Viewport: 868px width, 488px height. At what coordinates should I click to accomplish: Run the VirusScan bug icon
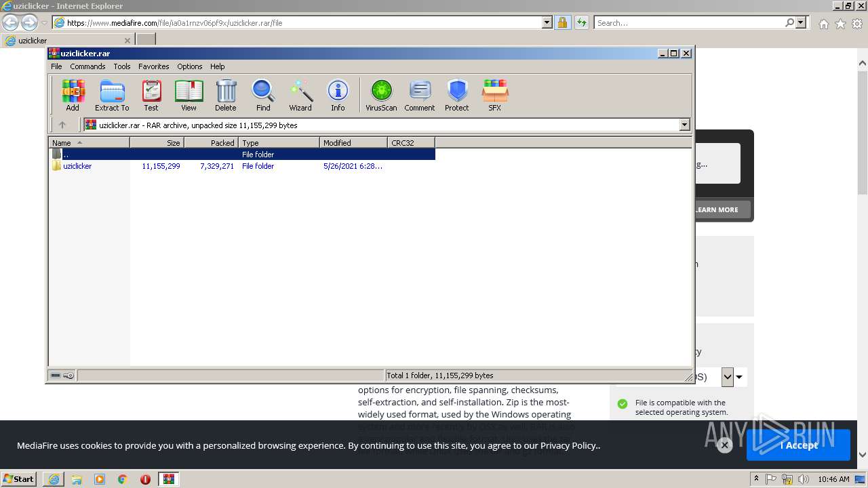point(381,95)
